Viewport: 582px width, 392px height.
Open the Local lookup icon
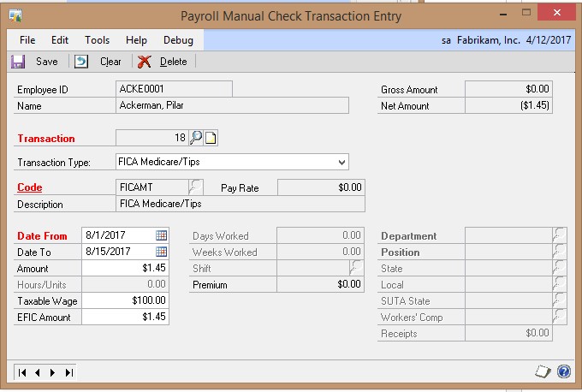point(560,284)
